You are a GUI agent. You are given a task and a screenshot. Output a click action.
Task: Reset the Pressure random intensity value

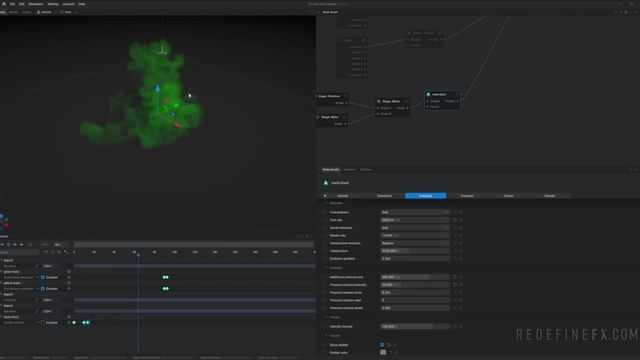pyautogui.click(x=455, y=285)
